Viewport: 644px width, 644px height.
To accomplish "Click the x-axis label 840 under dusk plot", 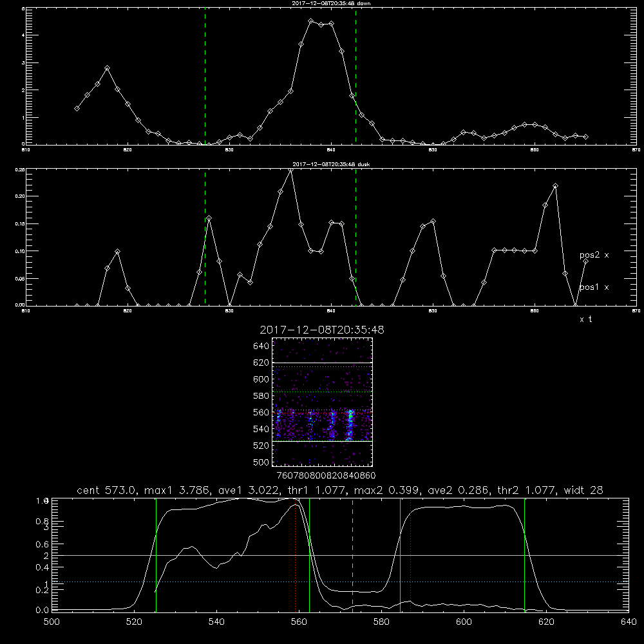I will 331,311.
